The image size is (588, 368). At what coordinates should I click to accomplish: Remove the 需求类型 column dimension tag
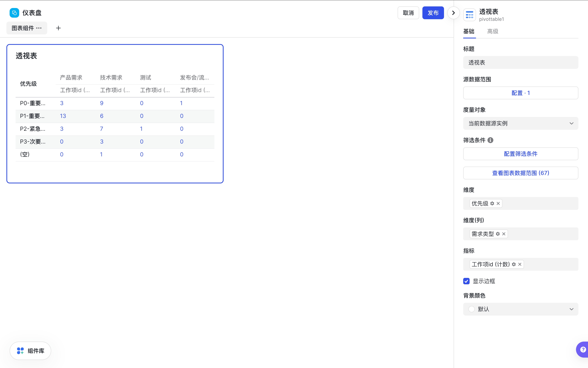coord(504,234)
